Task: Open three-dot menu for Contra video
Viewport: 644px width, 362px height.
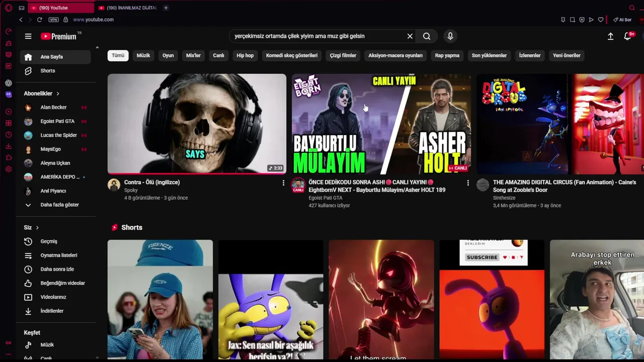Action: (x=283, y=183)
